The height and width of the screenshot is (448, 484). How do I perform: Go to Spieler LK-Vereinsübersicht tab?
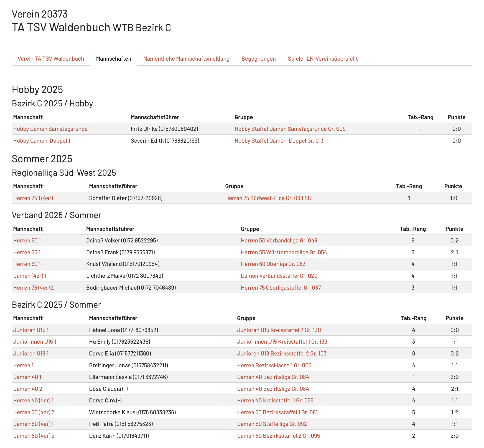[322, 59]
